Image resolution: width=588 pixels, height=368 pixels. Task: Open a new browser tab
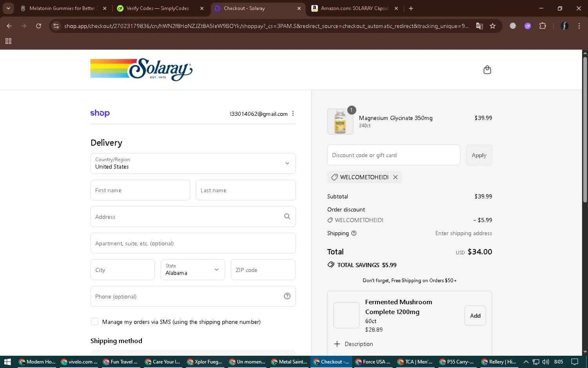pyautogui.click(x=411, y=8)
